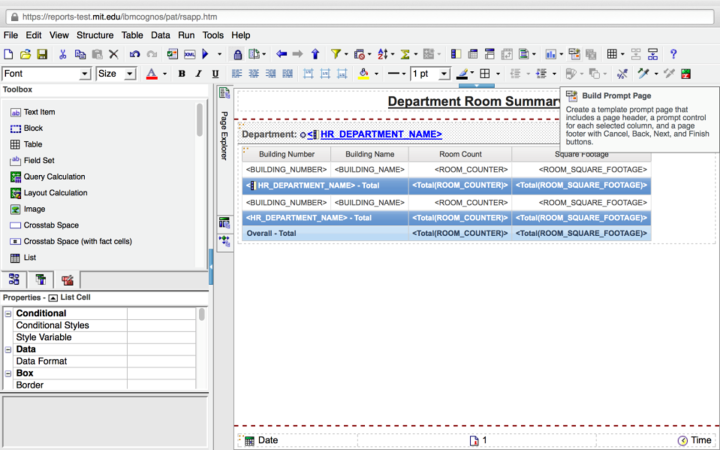Click the Room Count column header
The image size is (720, 450).
coord(460,154)
